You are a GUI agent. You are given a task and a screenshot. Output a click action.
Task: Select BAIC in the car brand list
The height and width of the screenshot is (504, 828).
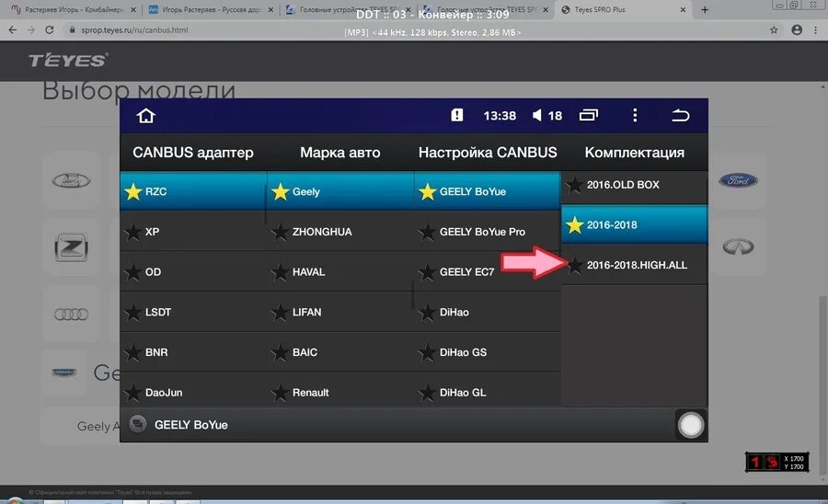pos(340,352)
